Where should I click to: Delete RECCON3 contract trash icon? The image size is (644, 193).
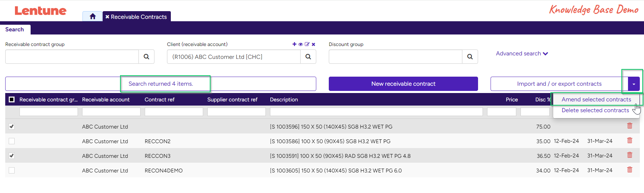pyautogui.click(x=630, y=155)
